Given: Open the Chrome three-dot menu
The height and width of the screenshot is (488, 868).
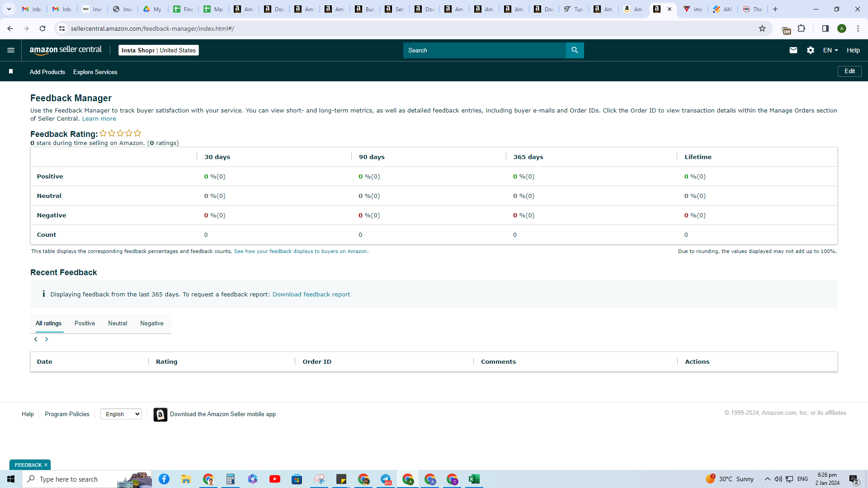Looking at the screenshot, I should point(858,28).
